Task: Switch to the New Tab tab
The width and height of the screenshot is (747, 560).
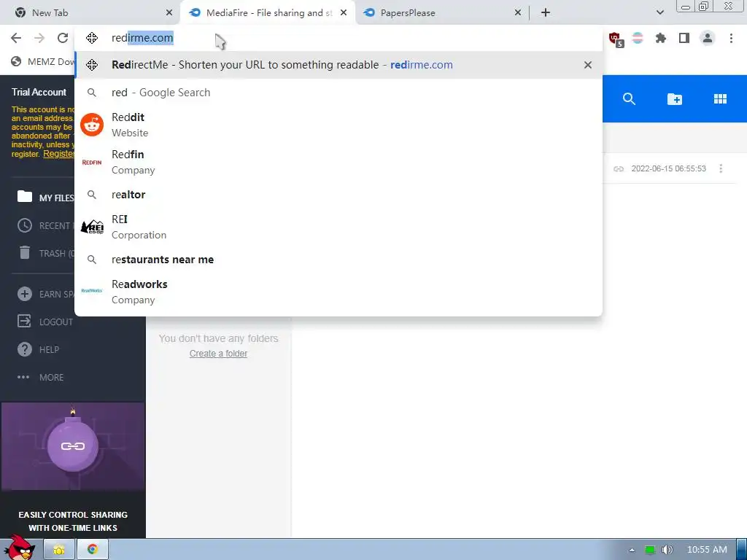Action: point(90,13)
